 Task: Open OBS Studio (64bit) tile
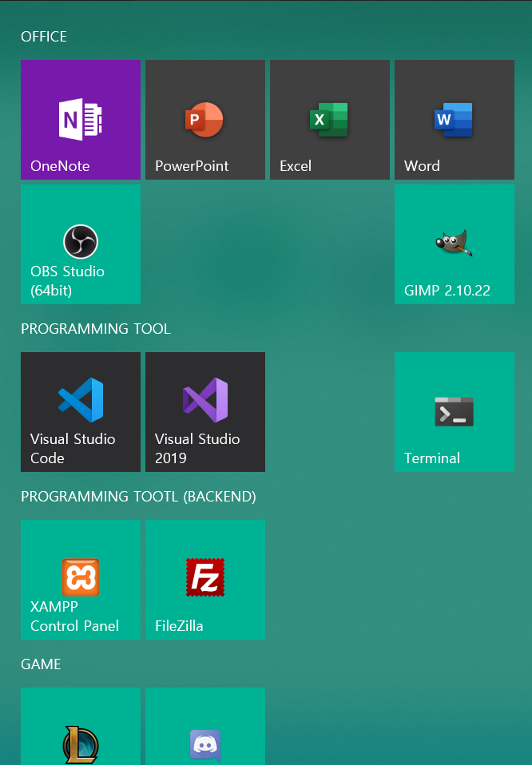coord(81,244)
